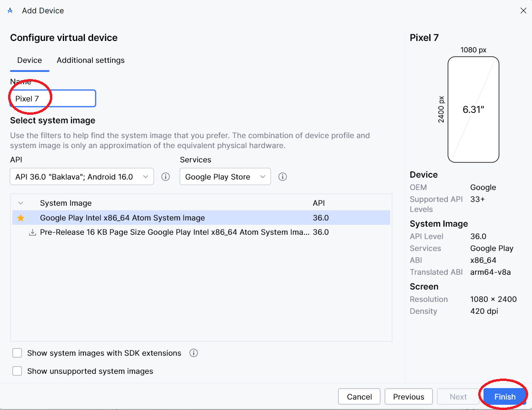This screenshot has height=410, width=532.
Task: Click download icon for Pre-Release 16 KB image
Action: pos(32,232)
